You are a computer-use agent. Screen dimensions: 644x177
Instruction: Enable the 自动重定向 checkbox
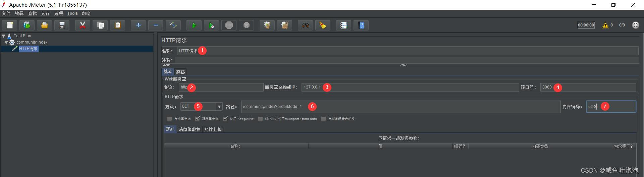169,119
